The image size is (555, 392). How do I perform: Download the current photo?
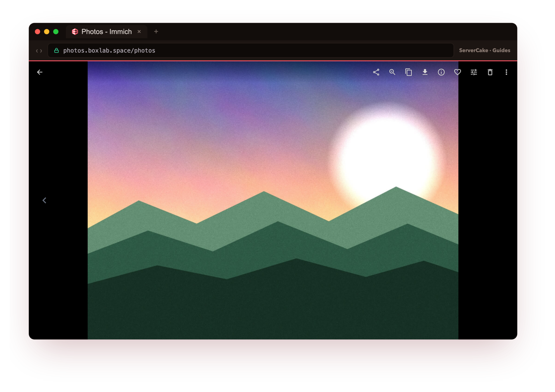[425, 72]
